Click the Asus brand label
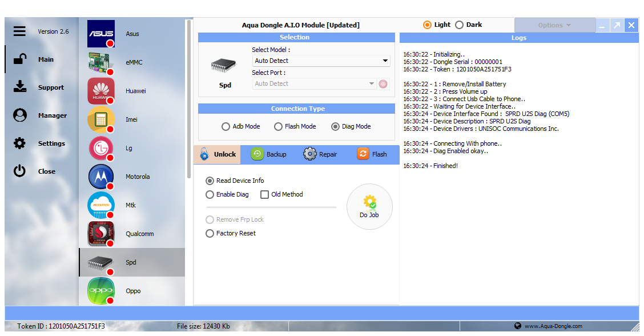644x336 pixels. click(132, 34)
